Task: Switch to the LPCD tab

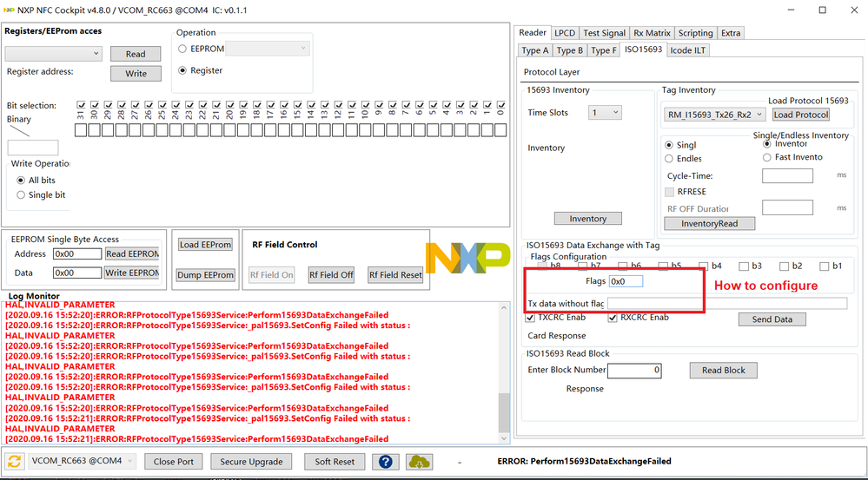Action: pos(565,33)
